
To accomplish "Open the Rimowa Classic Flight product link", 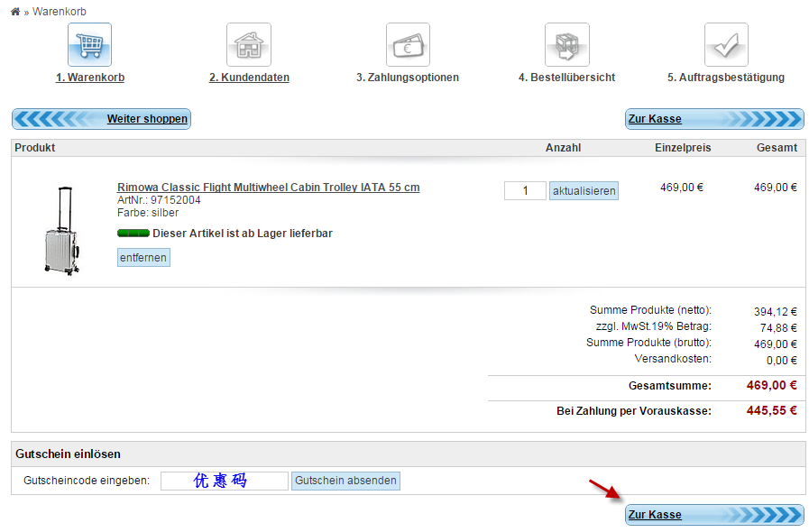I will point(268,188).
